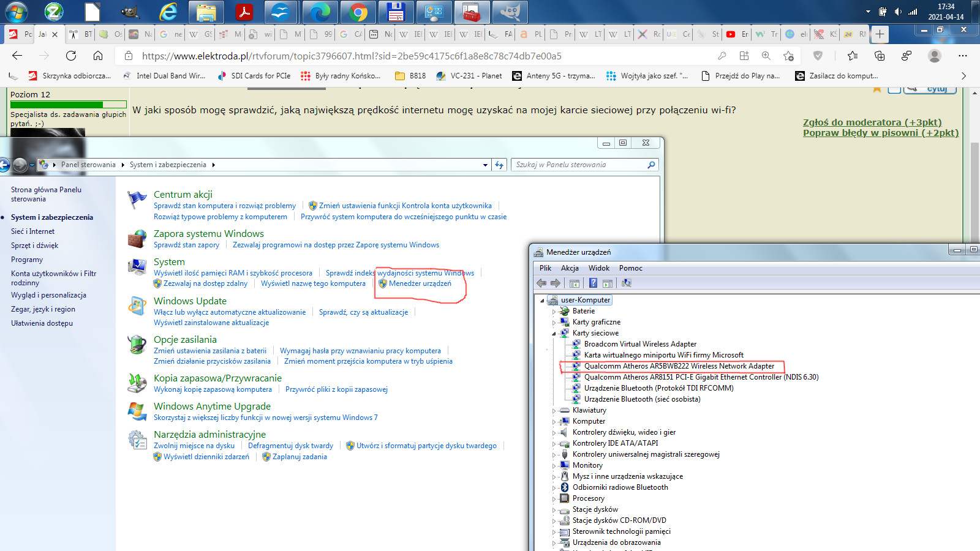The width and height of the screenshot is (980, 551).
Task: Open the browser home page
Action: point(98,56)
